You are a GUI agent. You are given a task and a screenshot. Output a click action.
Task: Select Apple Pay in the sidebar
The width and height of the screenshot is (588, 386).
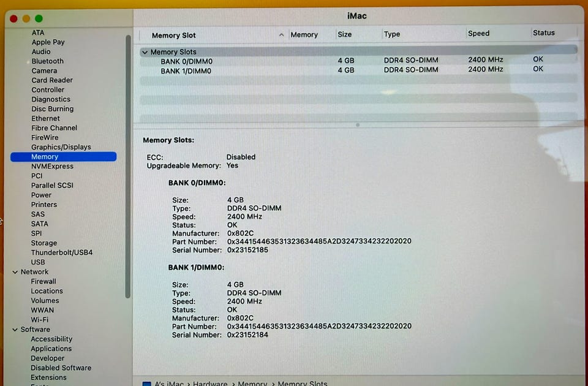click(48, 42)
